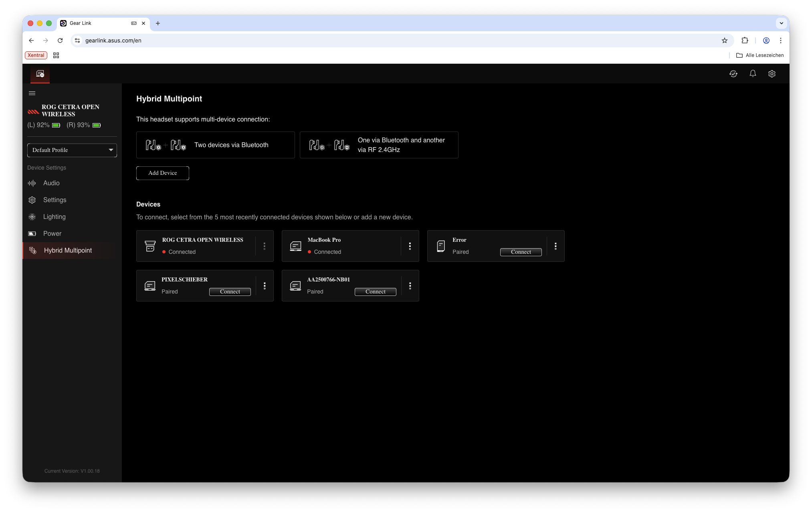Select Two devices via Bluetooth mode
Viewport: 812px width, 512px height.
coord(215,145)
